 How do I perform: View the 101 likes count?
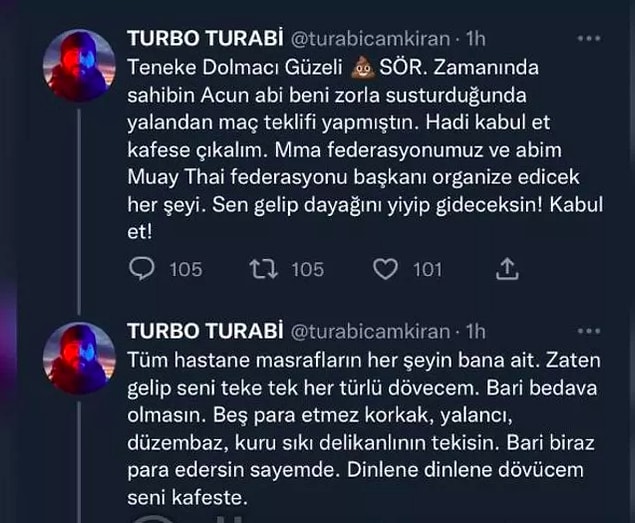427,270
